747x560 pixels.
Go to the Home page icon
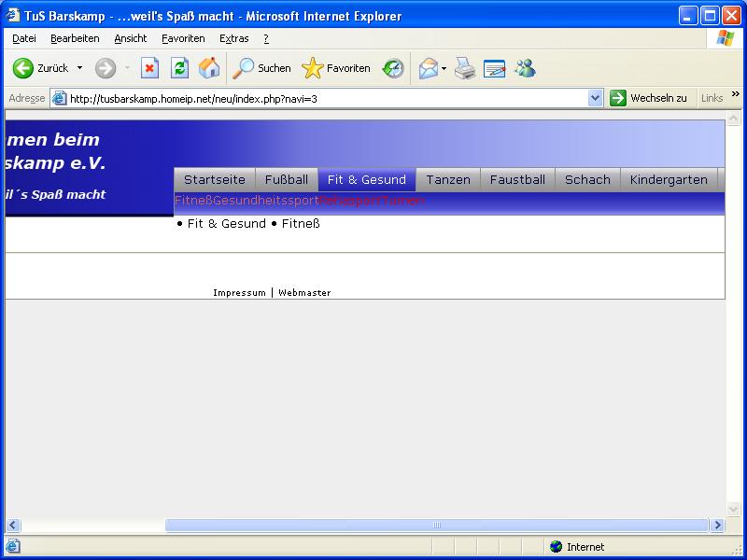[209, 68]
